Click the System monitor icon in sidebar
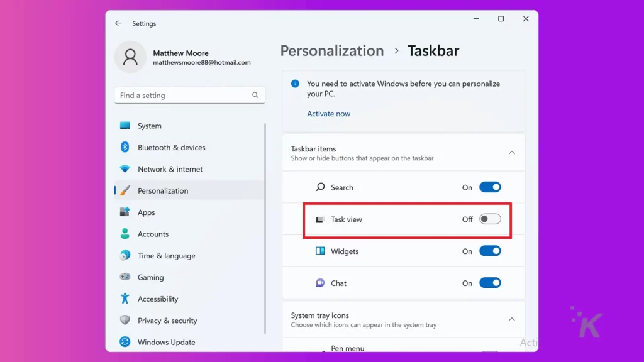 click(x=125, y=126)
